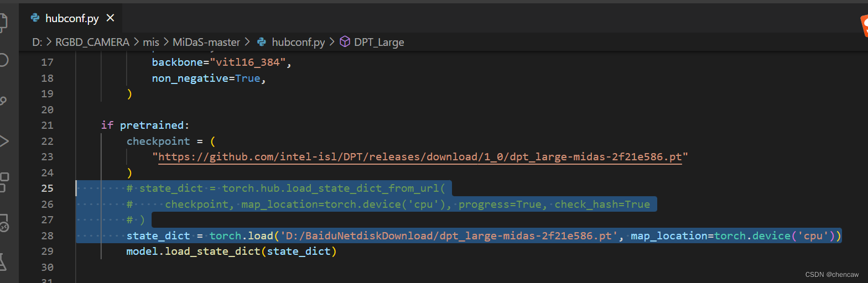Screen dimensions: 868x283
Task: Open the Search activity bar icon
Action: pos(3,60)
